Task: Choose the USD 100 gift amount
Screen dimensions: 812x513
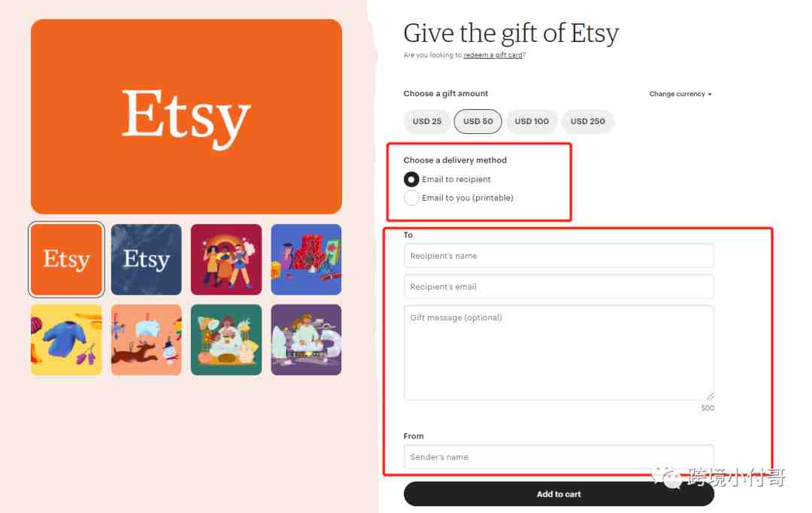Action: 532,121
